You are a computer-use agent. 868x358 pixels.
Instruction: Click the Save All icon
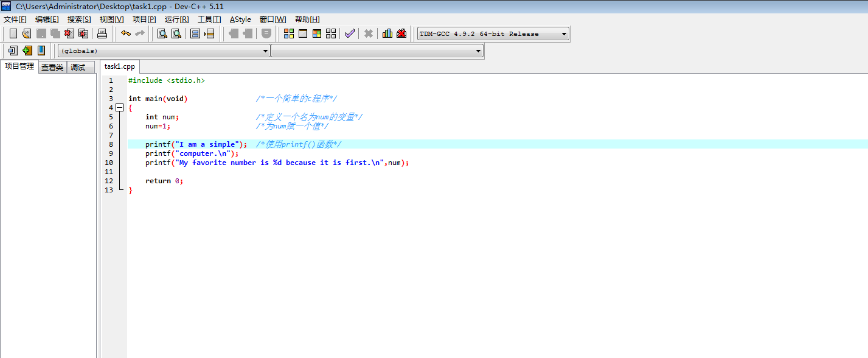pyautogui.click(x=55, y=33)
